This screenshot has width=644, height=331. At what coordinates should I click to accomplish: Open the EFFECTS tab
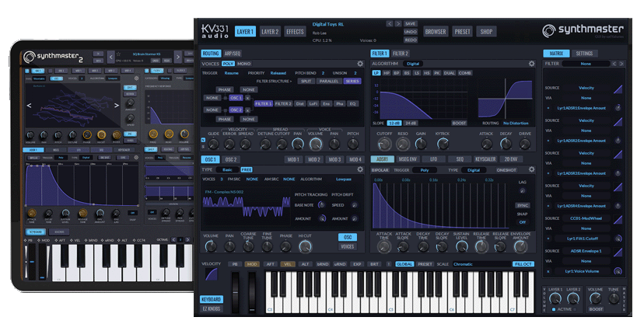pos(295,32)
